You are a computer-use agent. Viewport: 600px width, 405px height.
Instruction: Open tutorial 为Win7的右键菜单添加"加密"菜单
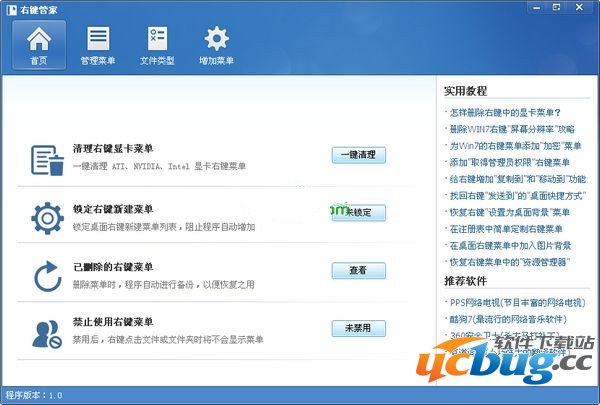(x=515, y=146)
